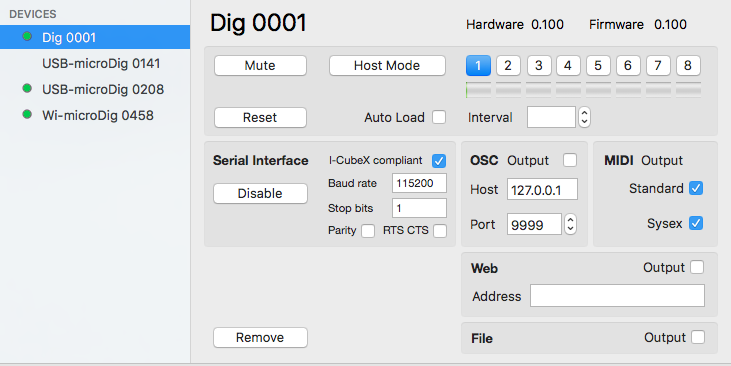This screenshot has width=731, height=366.
Task: Select sensor input 4
Action: 568,66
